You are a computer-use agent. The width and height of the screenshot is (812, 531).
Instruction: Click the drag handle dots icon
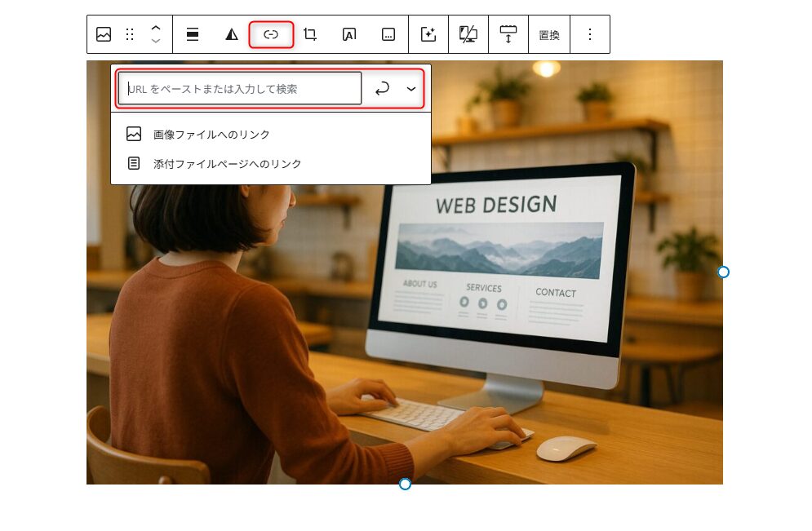tap(130, 35)
